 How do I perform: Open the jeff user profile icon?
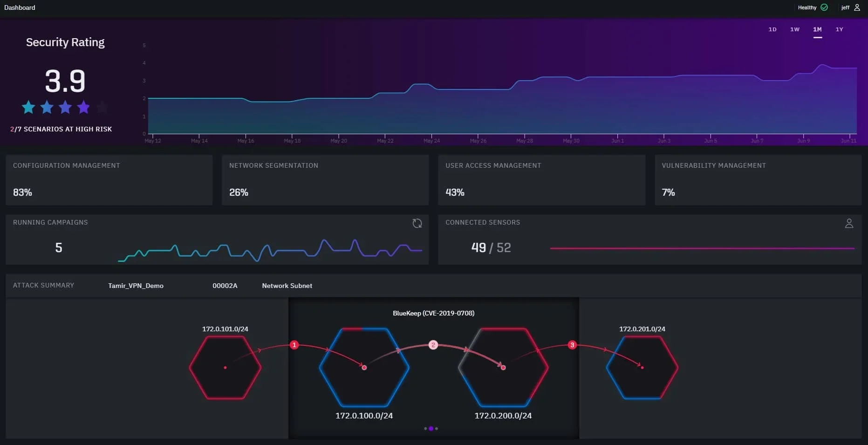pos(857,7)
